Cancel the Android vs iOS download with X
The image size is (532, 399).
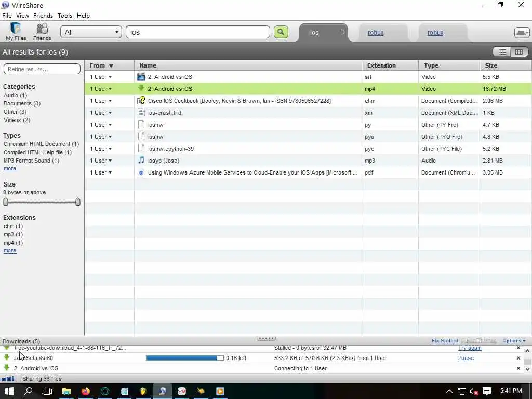518,368
